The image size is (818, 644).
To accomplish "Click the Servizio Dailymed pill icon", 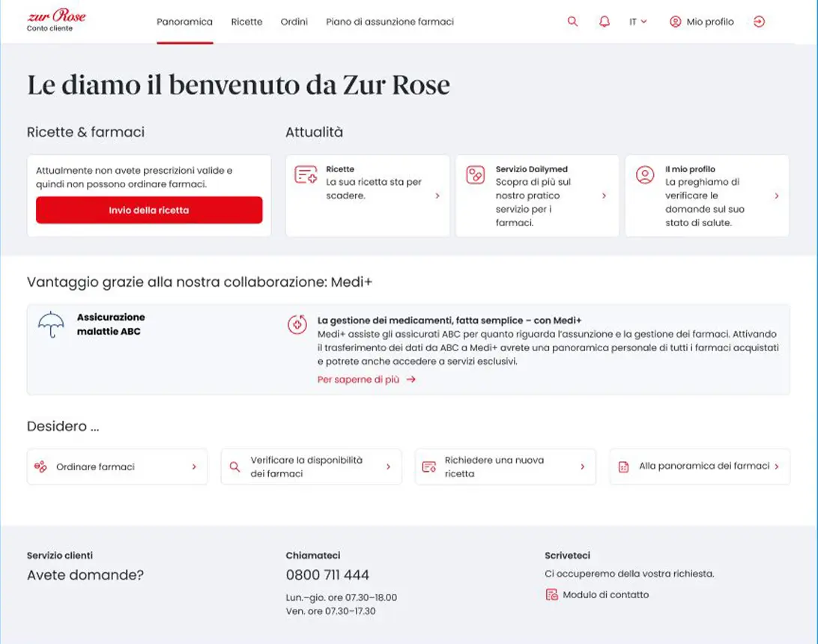I will [x=475, y=174].
